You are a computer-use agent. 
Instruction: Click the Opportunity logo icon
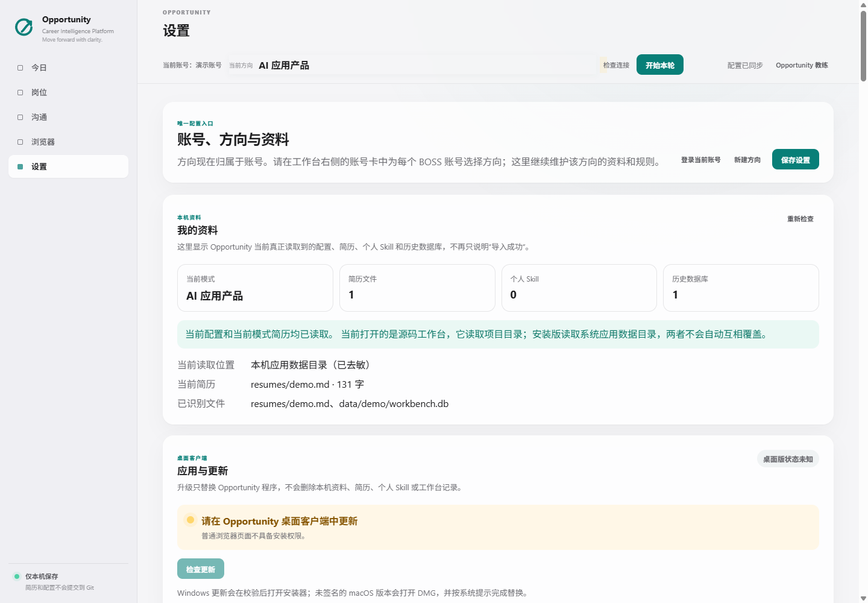[24, 27]
